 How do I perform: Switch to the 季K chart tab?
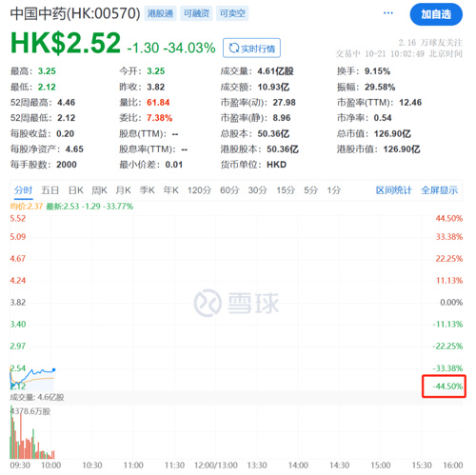coord(147,190)
